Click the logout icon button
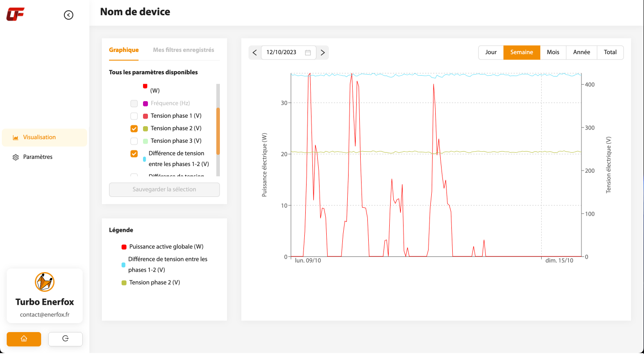 click(65, 339)
